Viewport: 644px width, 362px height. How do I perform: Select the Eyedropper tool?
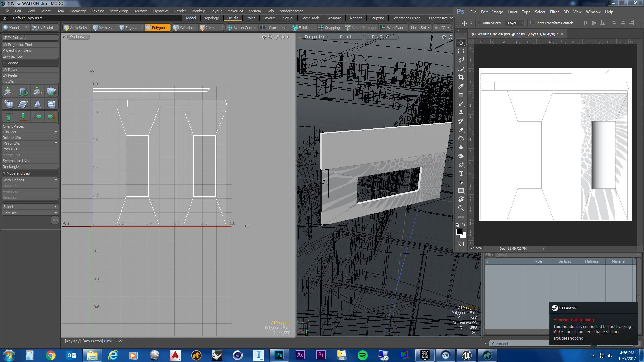coord(461,86)
